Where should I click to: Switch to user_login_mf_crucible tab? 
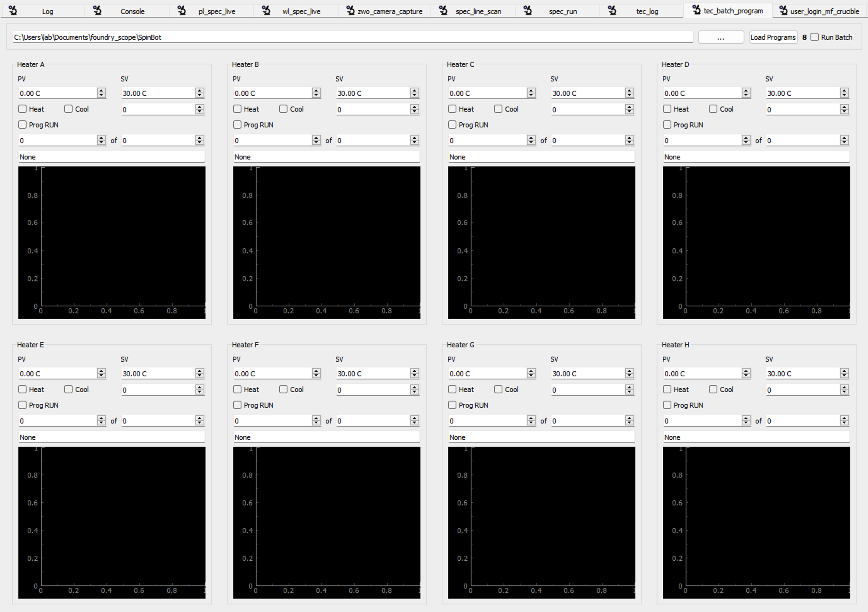click(819, 11)
